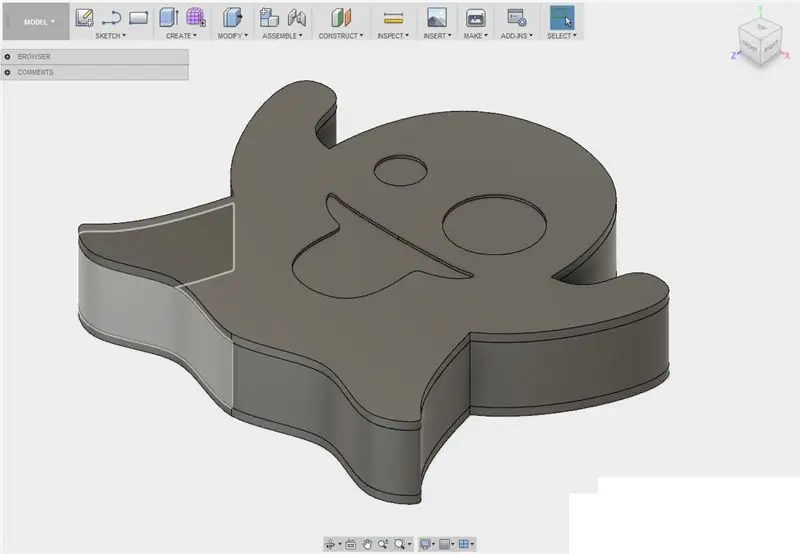Open the CREATE menu
Screen dimensions: 800x554
point(181,36)
